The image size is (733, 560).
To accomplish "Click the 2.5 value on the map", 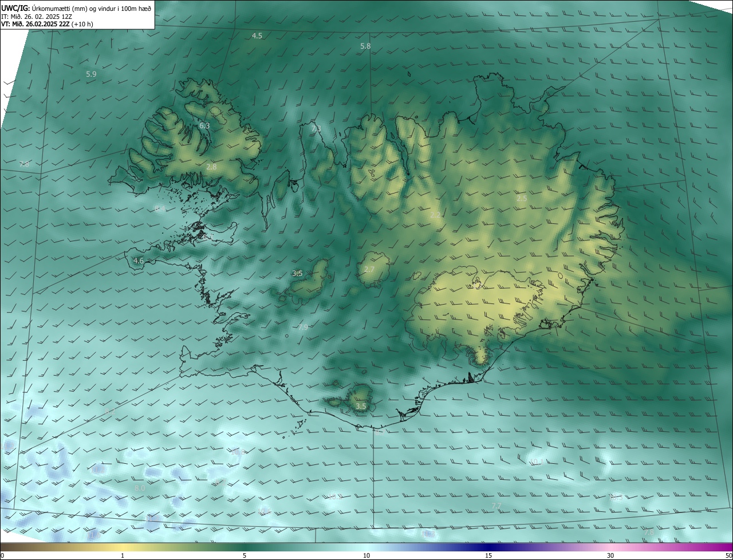I will click(x=521, y=199).
